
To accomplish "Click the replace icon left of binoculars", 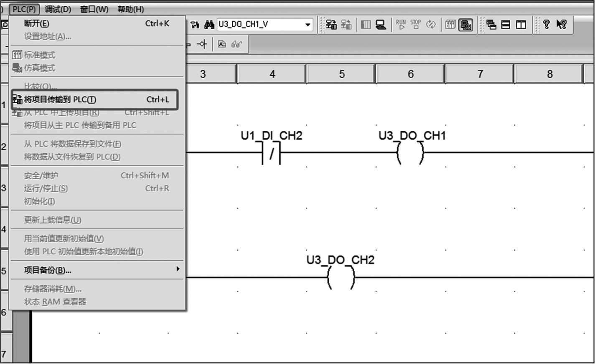I will (x=195, y=25).
